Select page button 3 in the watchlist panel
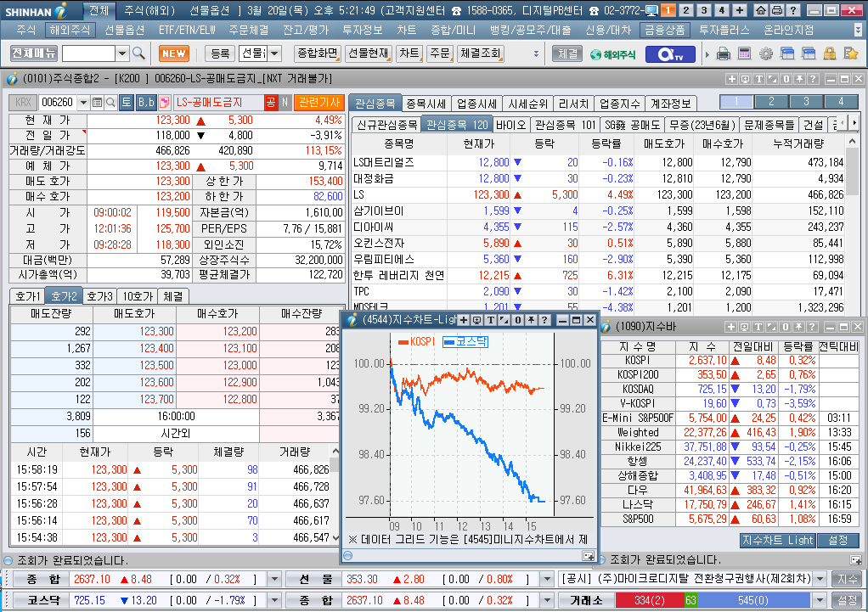 tap(806, 101)
